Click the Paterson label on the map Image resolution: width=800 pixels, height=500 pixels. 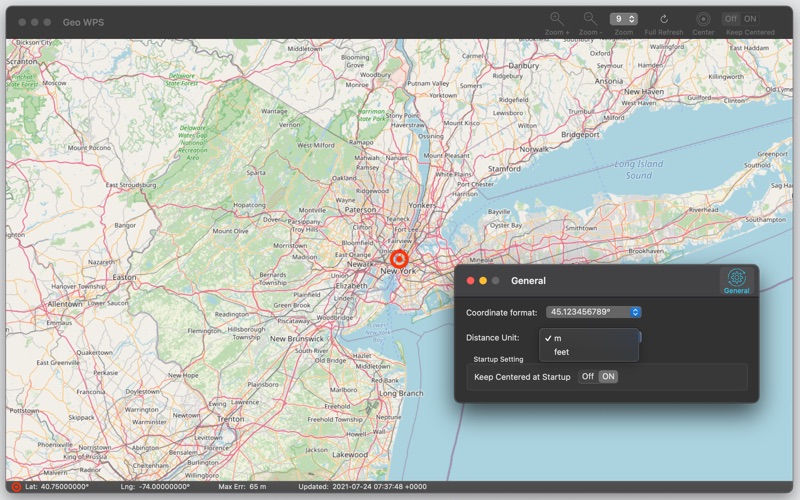(x=360, y=210)
